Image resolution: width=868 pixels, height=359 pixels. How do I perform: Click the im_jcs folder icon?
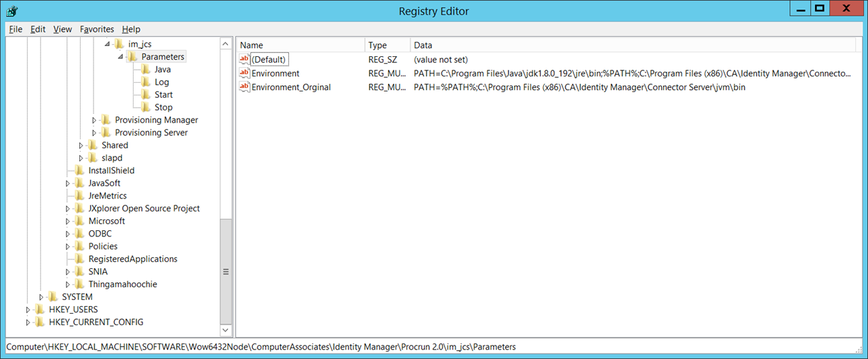click(119, 44)
